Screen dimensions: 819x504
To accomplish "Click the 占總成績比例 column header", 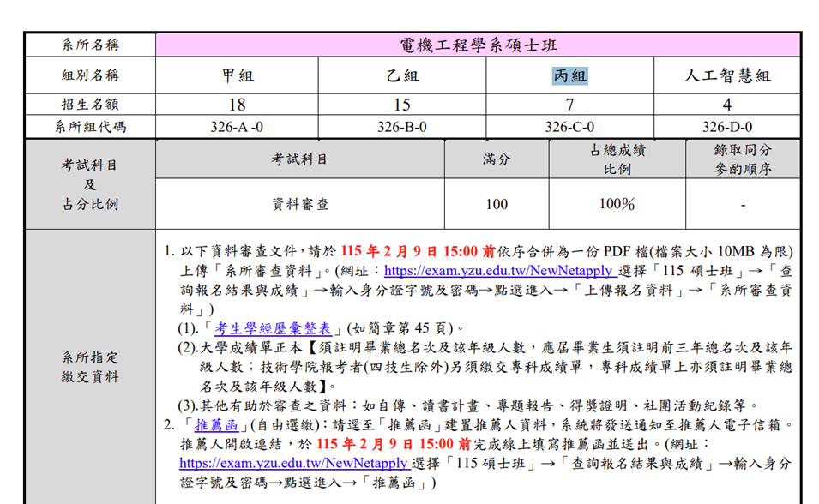I will (617, 159).
